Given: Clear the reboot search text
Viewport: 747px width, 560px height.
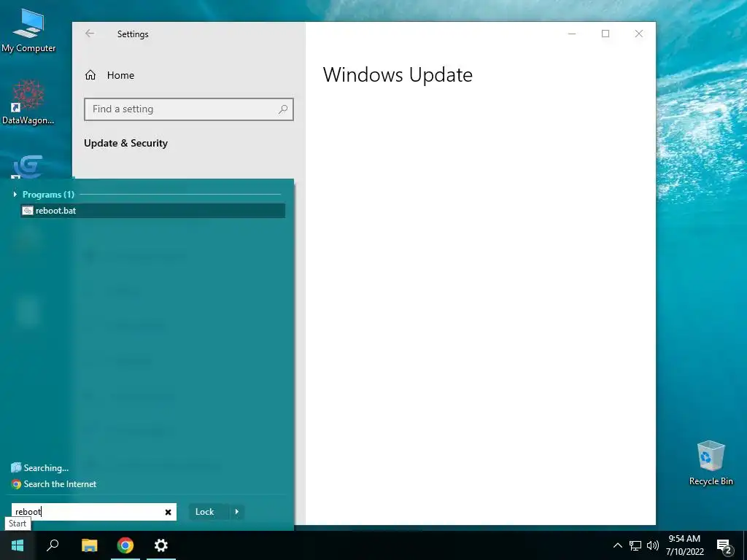Looking at the screenshot, I should 169,512.
